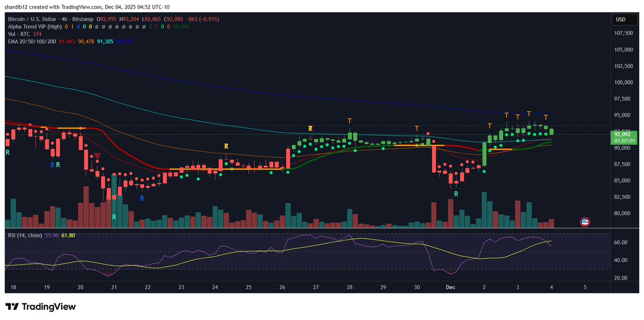The width and height of the screenshot is (644, 320).
Task: Select the Alpha Trend VIP (High) indicator legend
Action: pyautogui.click(x=35, y=26)
